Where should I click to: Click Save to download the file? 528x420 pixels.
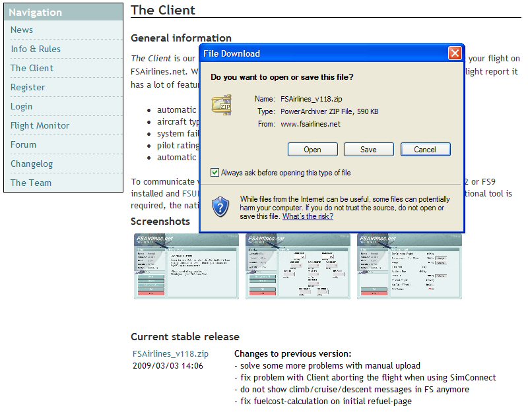[x=369, y=149]
